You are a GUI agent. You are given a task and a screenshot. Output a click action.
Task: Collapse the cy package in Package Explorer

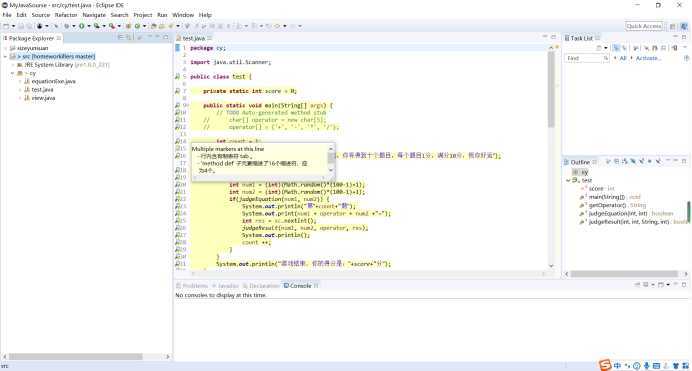12,73
